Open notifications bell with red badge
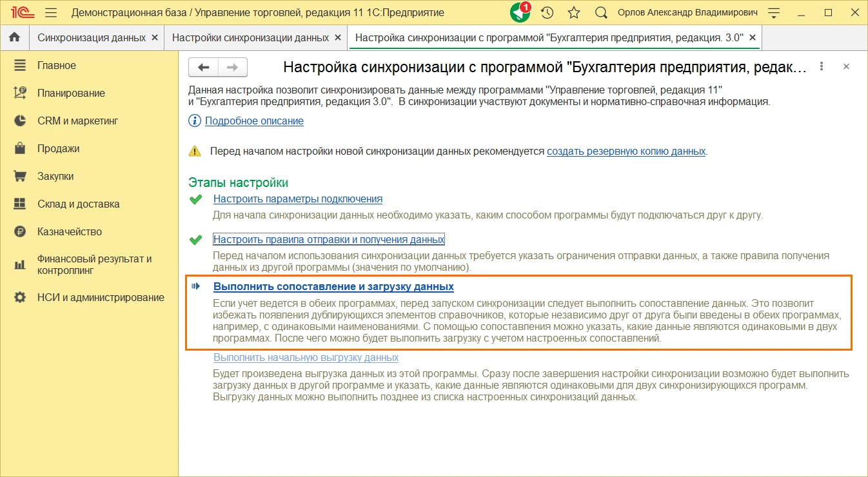The width and height of the screenshot is (868, 477). coord(520,12)
